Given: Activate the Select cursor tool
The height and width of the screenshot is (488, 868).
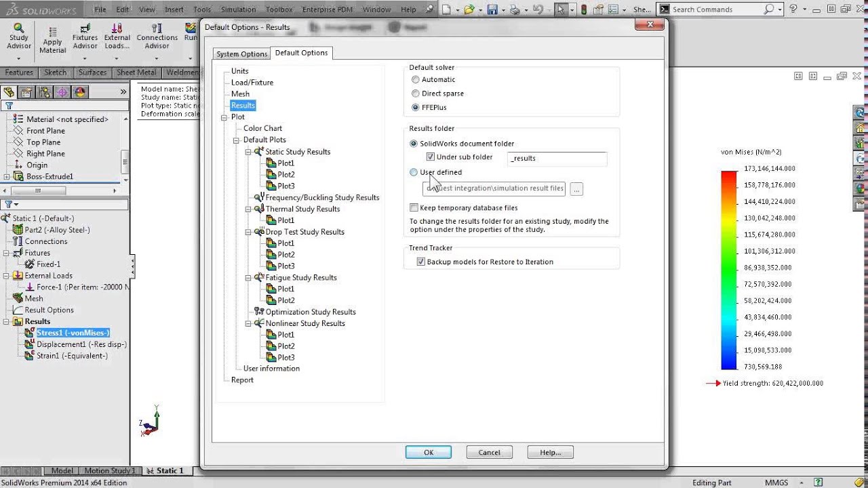Looking at the screenshot, I should click(x=561, y=9).
